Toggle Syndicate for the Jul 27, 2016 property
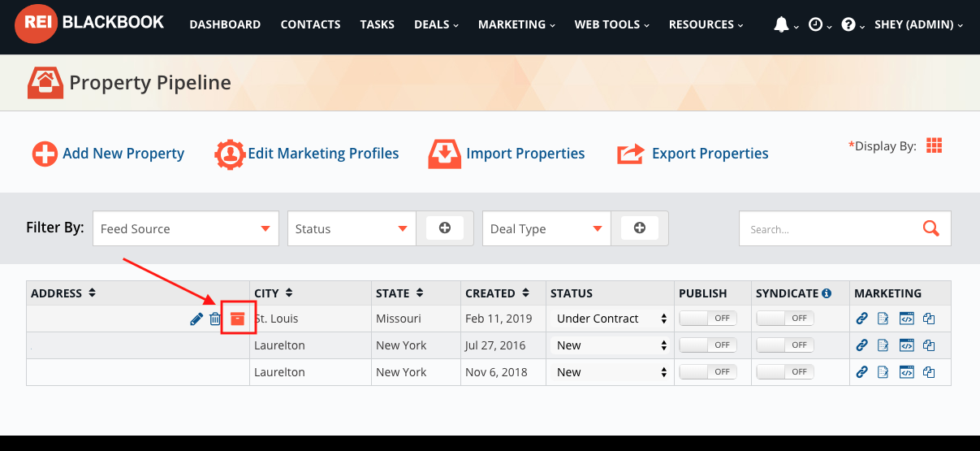Screen dimensions: 980x451 pos(785,345)
